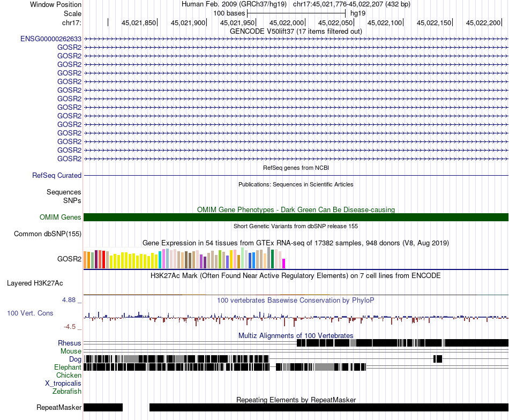Click 'Multiz Alignments of 100 Vertebrates' title
Image resolution: width=509 pixels, height=420 pixels.
296,335
